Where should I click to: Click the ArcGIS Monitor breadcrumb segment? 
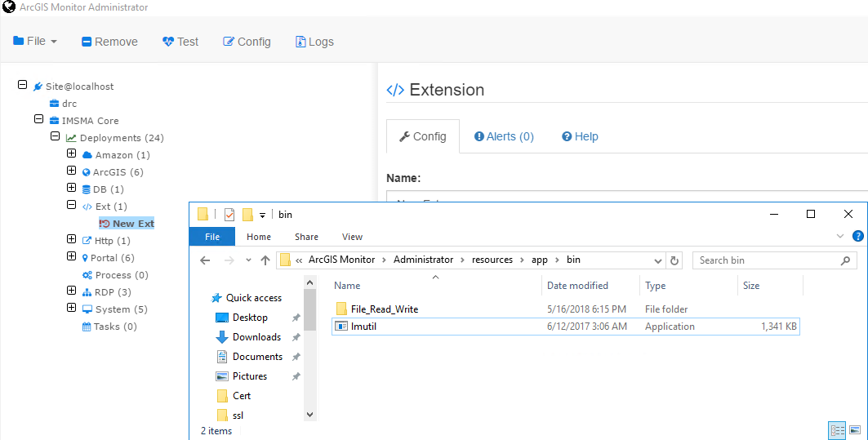coord(341,260)
